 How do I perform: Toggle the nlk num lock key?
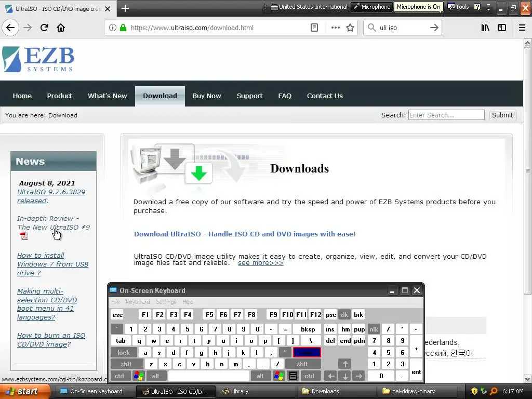click(x=374, y=329)
